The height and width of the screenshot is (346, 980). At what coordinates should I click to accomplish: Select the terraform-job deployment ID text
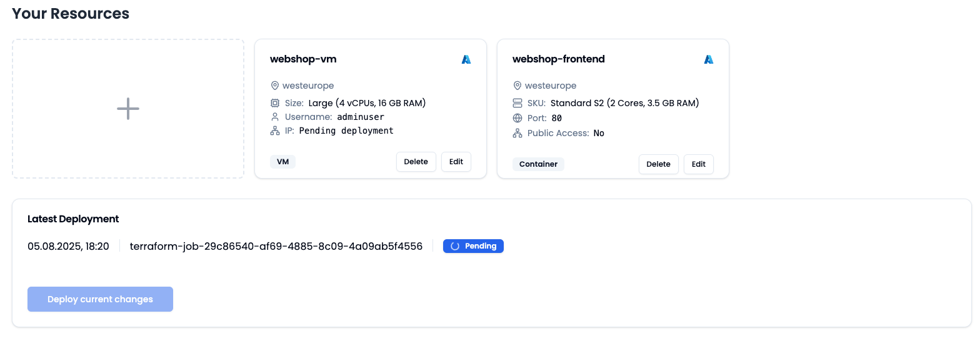[276, 246]
